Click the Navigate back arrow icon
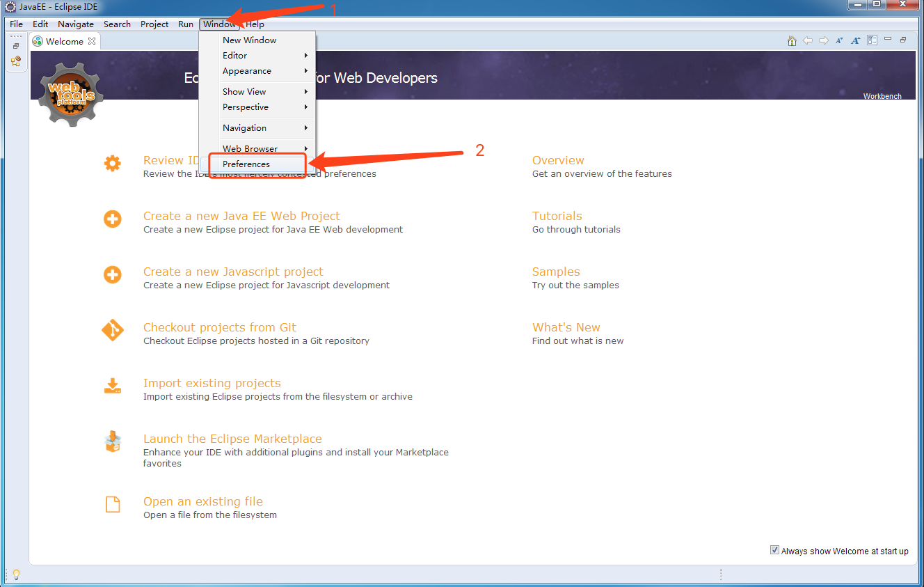This screenshot has height=587, width=924. pos(808,41)
